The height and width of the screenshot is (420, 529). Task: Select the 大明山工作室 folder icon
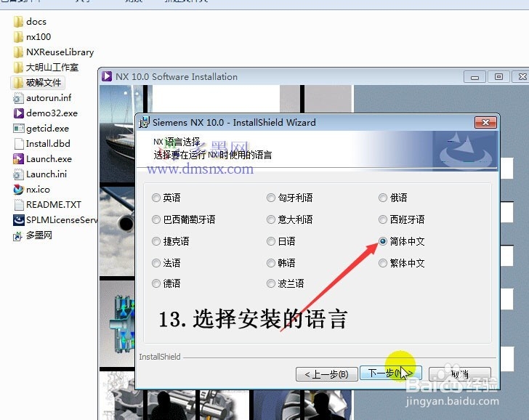tap(18, 68)
